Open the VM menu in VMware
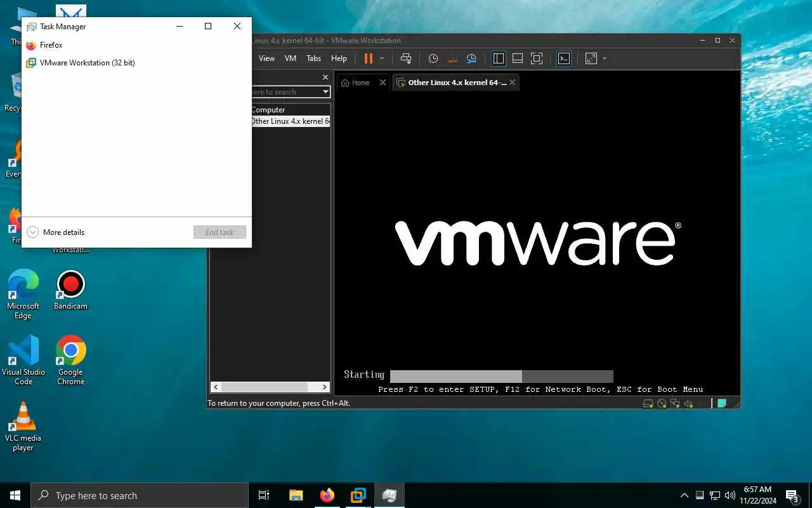 pyautogui.click(x=291, y=58)
